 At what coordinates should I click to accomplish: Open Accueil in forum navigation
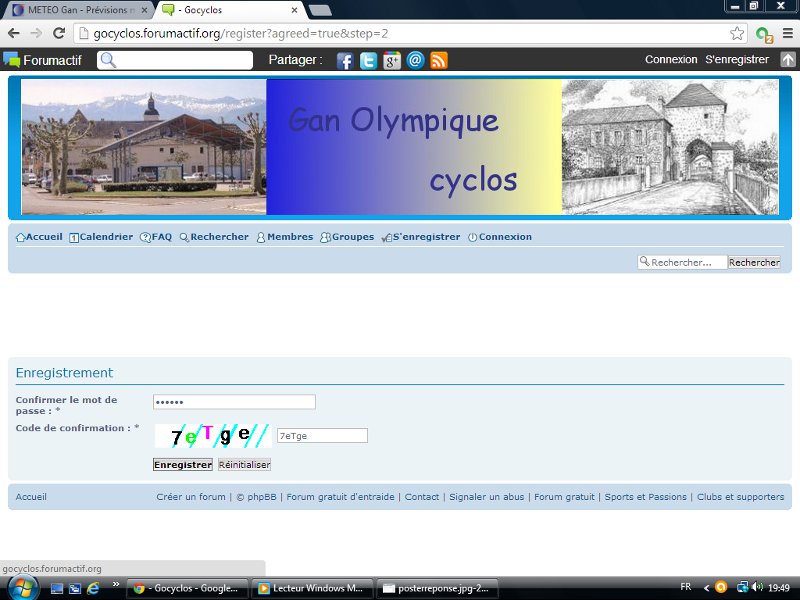tap(39, 237)
